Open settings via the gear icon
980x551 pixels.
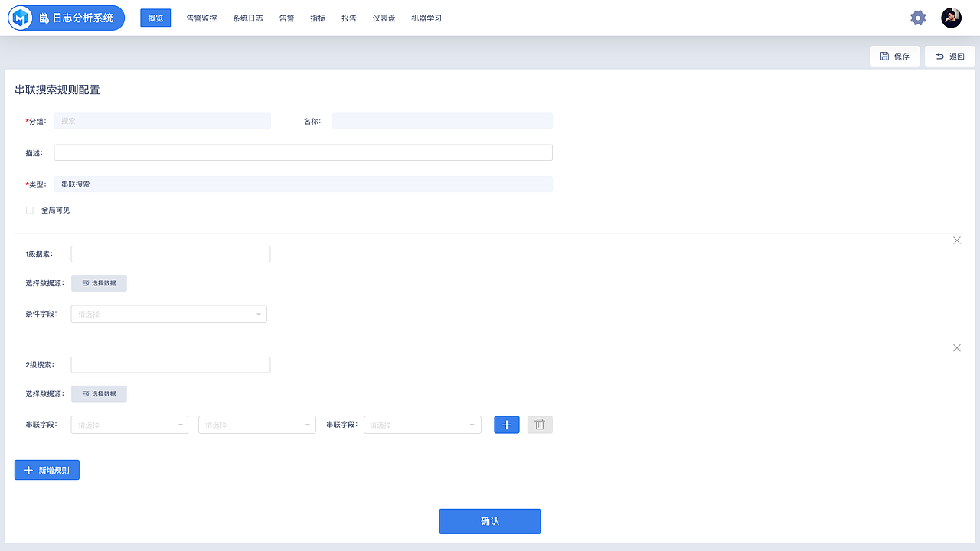click(918, 18)
